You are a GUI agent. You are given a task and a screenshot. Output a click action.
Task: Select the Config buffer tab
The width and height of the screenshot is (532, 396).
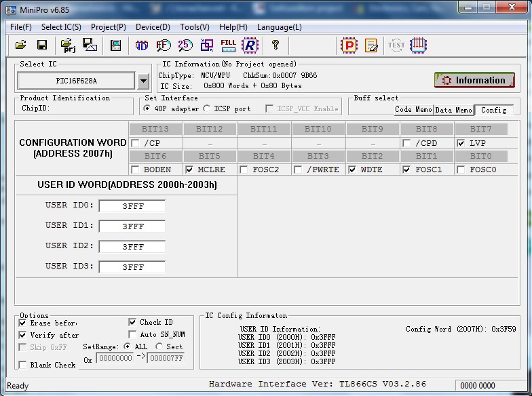click(494, 110)
